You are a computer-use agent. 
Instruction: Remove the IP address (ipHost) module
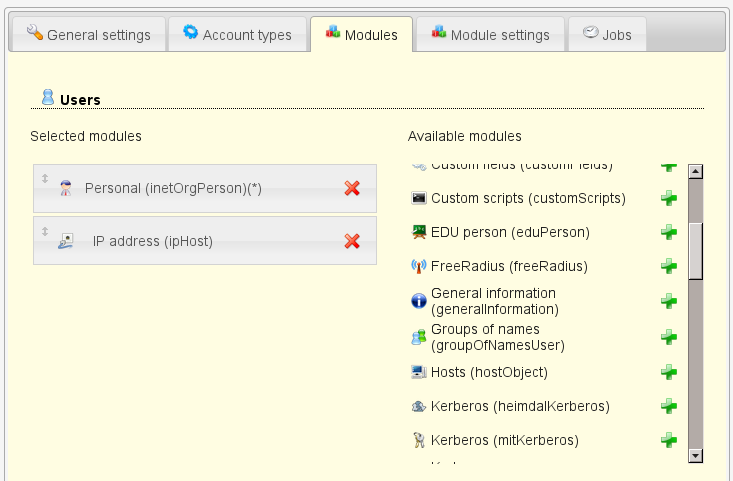(352, 240)
